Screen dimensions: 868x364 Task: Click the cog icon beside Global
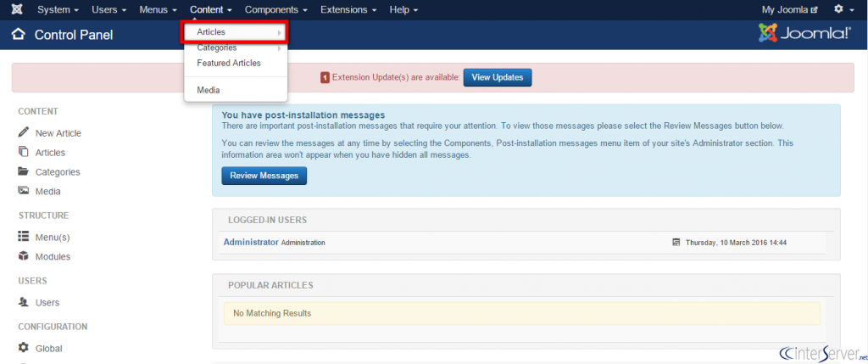click(23, 347)
